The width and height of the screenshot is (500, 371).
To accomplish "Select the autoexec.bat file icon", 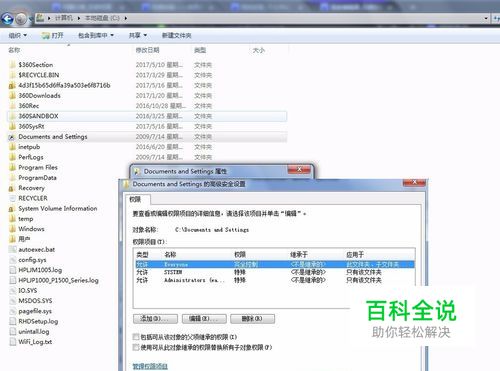I will [x=12, y=249].
